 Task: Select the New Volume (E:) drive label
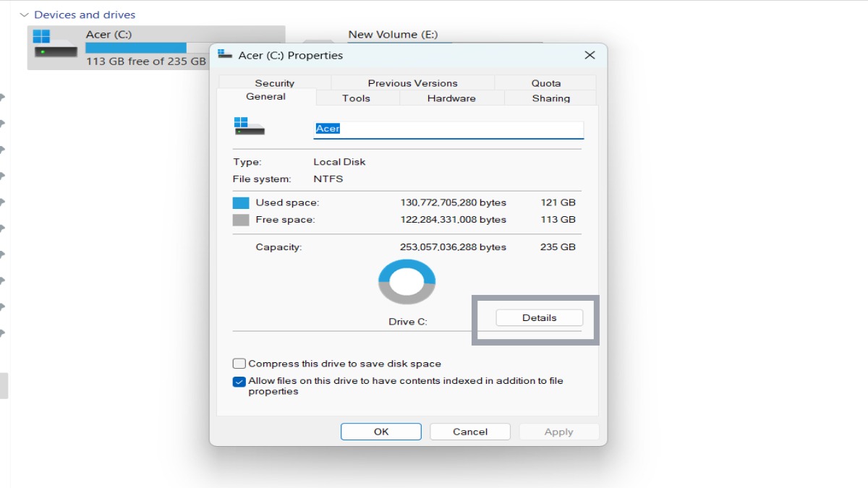(x=393, y=34)
